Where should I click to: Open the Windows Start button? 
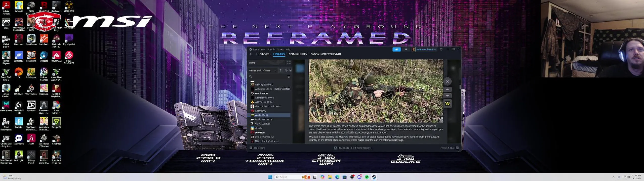pos(270,177)
